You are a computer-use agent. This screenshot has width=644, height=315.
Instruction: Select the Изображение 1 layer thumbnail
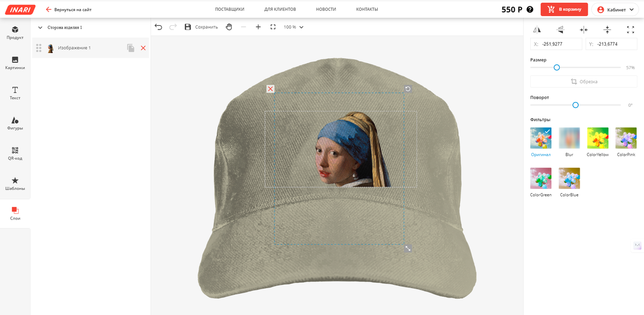50,48
